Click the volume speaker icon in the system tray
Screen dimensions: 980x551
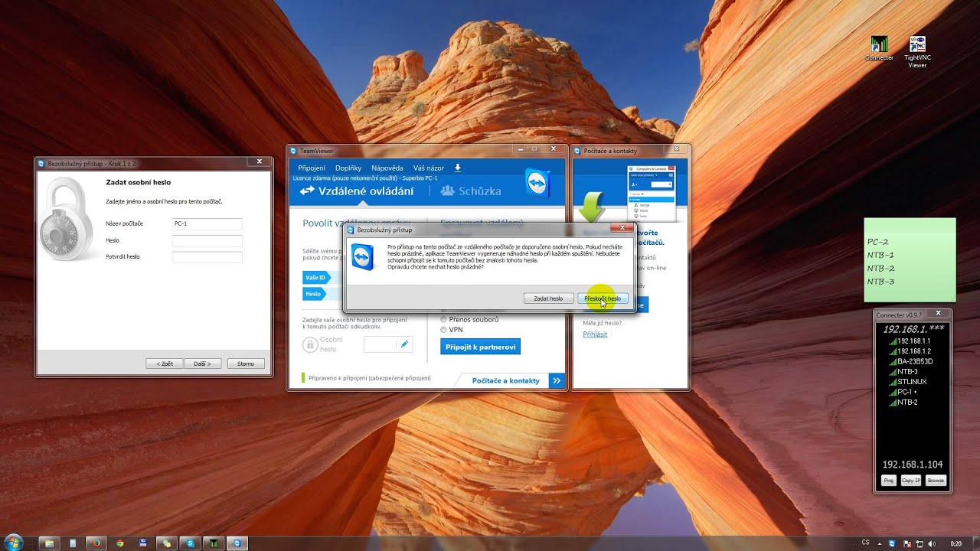931,543
